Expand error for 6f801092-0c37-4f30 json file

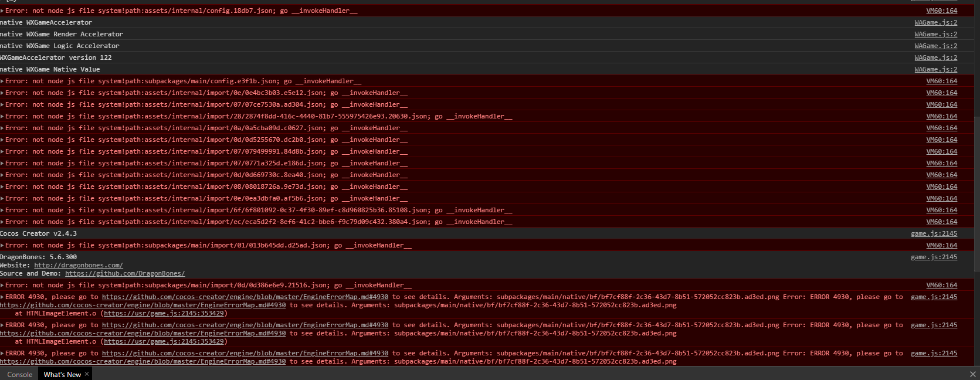tap(2, 210)
